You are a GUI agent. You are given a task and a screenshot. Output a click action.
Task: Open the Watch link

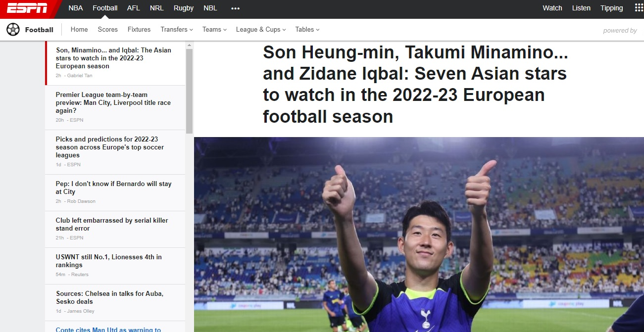552,8
